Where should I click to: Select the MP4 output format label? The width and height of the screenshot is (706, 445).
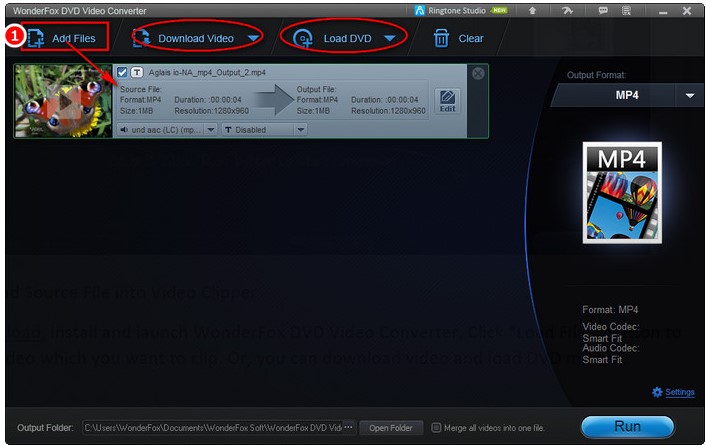tap(627, 95)
